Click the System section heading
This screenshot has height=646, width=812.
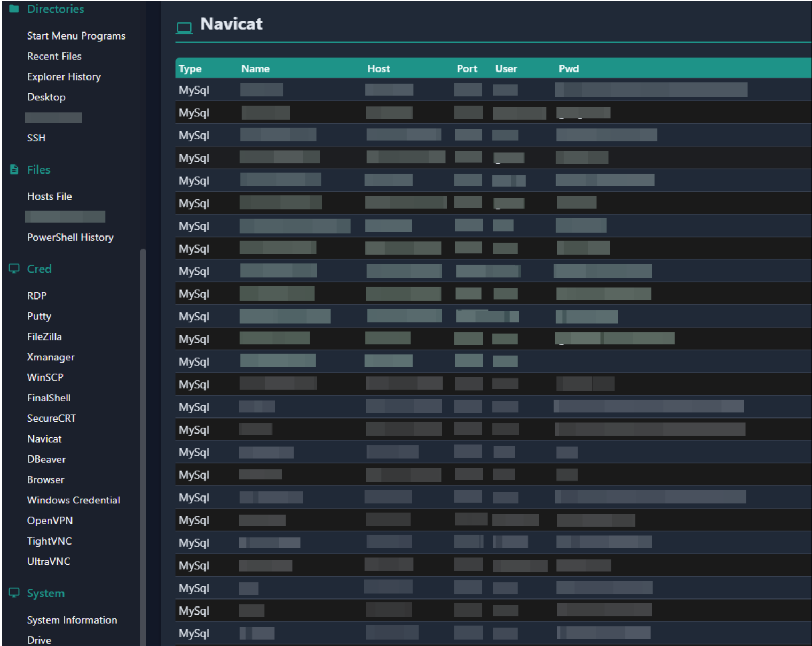[45, 593]
